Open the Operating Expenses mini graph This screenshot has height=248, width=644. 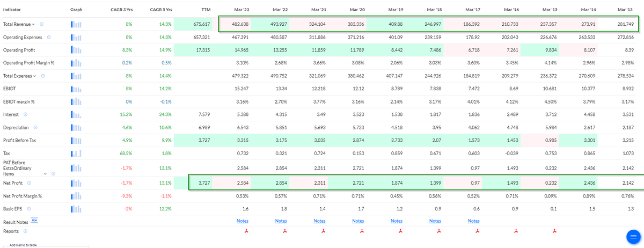point(77,37)
